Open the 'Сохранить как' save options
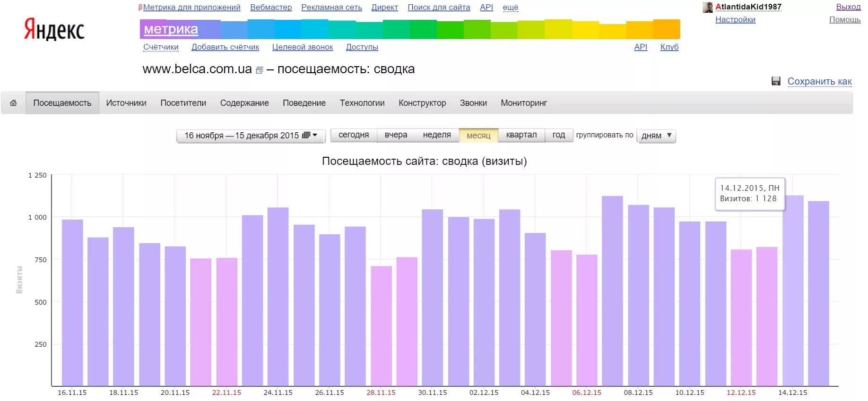This screenshot has width=868, height=401. tap(819, 81)
